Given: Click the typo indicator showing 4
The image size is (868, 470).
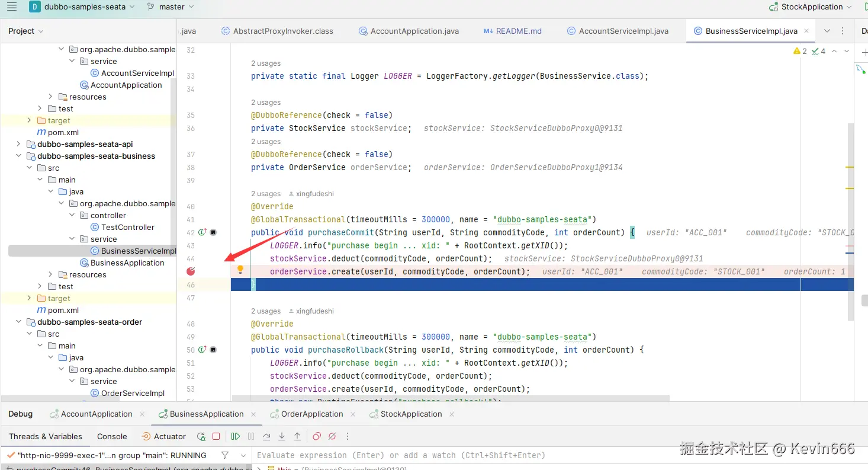Looking at the screenshot, I should [818, 51].
